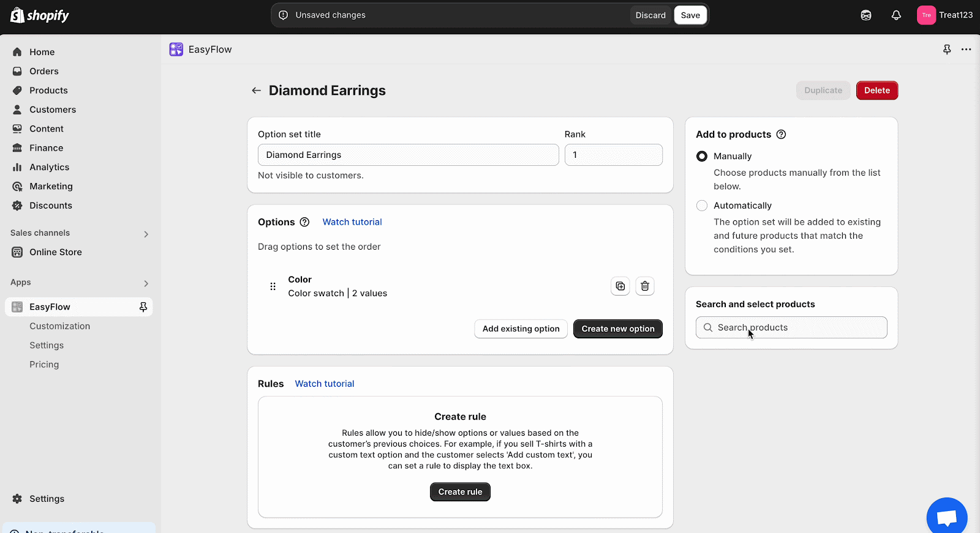Open the three-dot app header menu

[x=966, y=50]
